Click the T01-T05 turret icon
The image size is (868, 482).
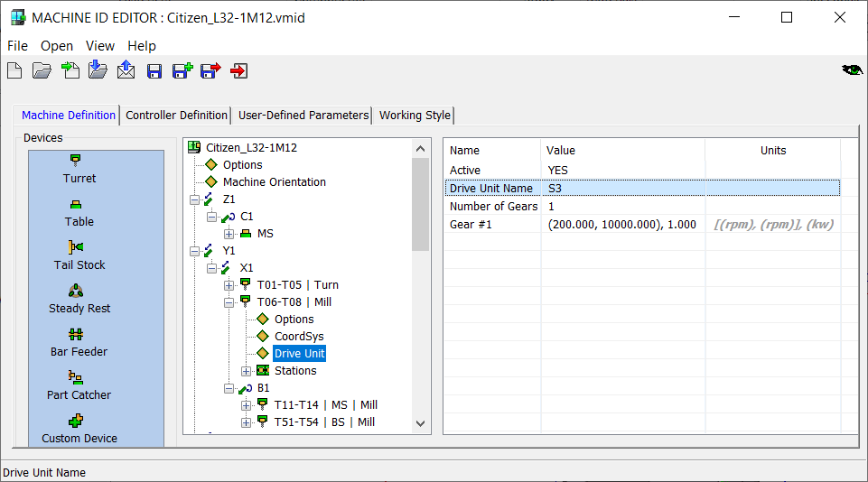[246, 284]
